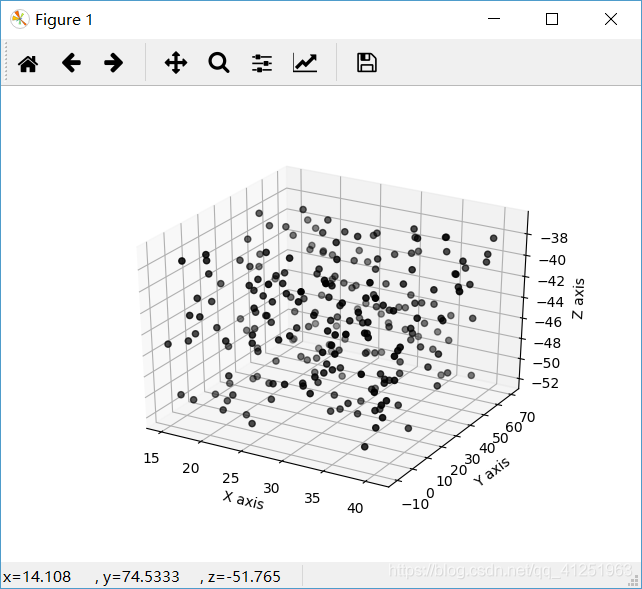Click the "Y axis" label

click(x=492, y=472)
